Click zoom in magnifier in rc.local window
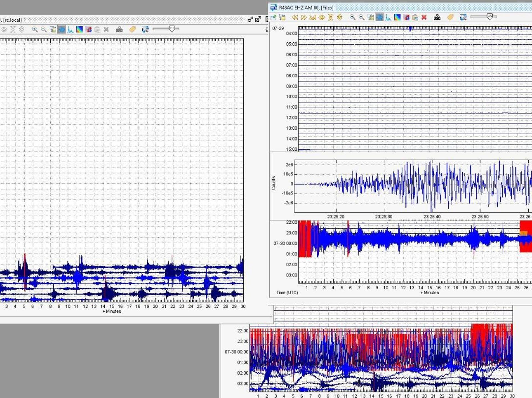 (35, 29)
